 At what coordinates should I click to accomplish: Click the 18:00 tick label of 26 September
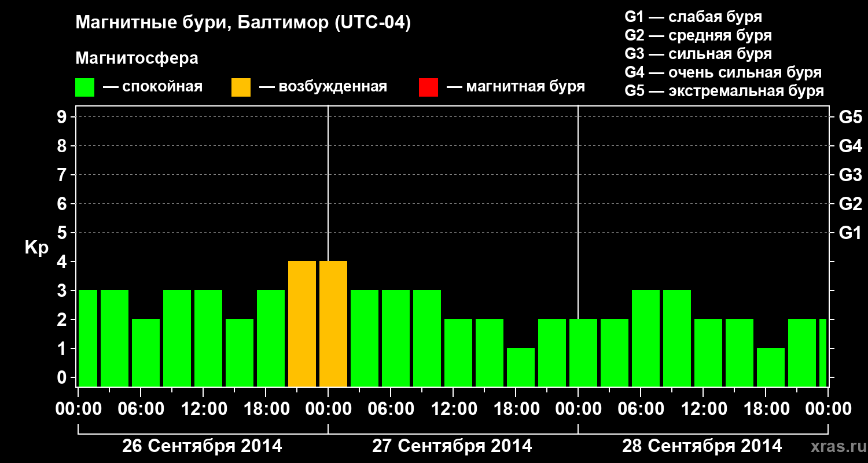[266, 409]
